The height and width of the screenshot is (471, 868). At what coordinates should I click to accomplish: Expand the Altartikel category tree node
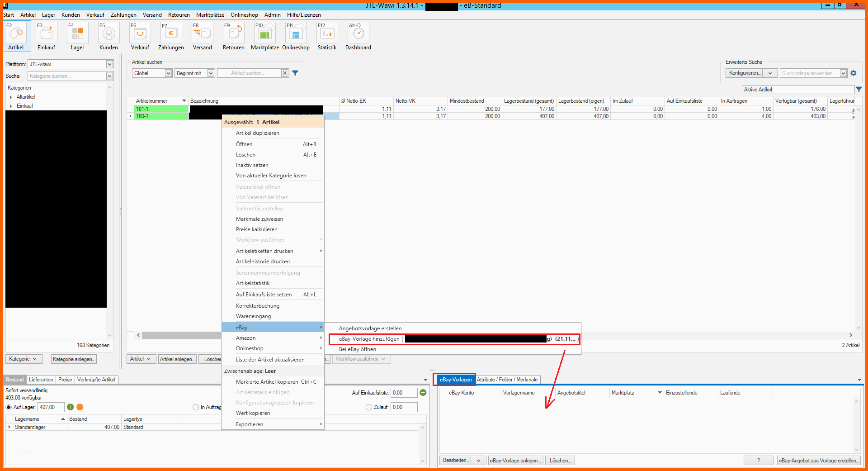pyautogui.click(x=11, y=97)
